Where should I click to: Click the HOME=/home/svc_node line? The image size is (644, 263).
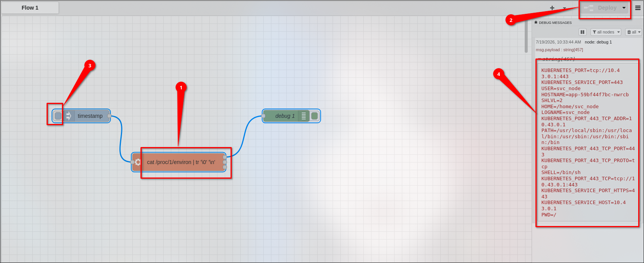(x=570, y=107)
